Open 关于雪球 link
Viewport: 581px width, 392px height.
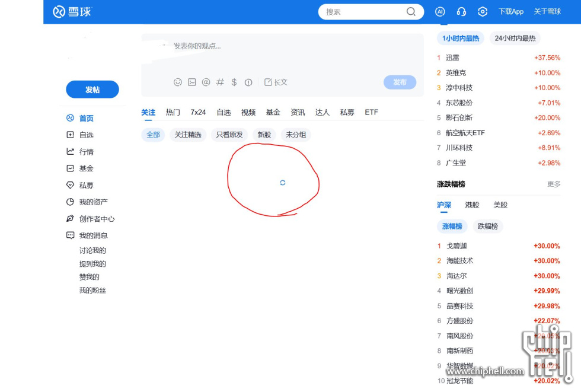[x=547, y=11]
